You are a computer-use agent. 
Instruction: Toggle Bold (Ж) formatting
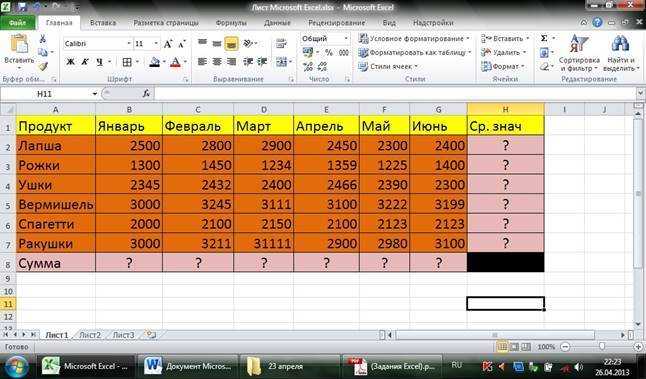70,62
